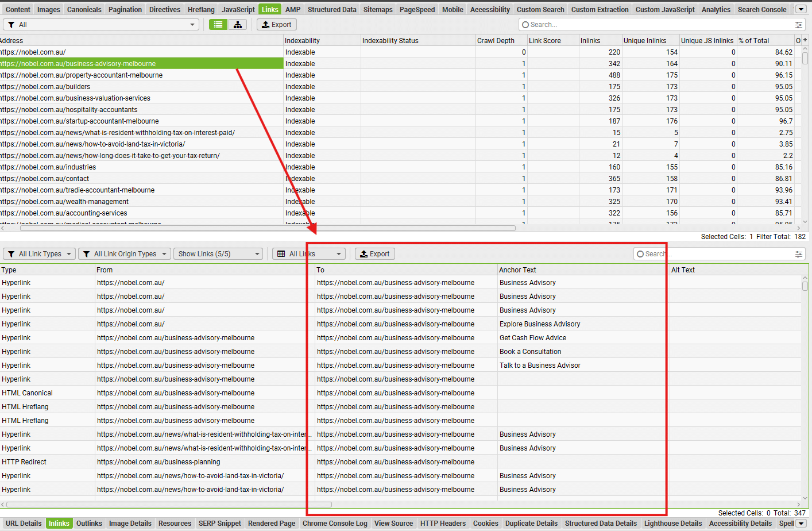This screenshot has height=531, width=812.
Task: Open Show Links (5/5) dropdown
Action: (x=218, y=254)
